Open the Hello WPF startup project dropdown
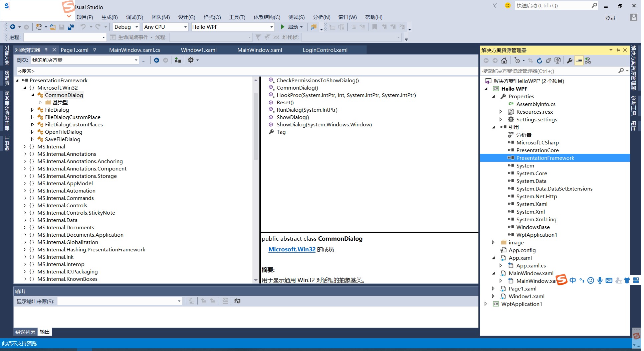Screen dimensions: 644x351 point(271,27)
